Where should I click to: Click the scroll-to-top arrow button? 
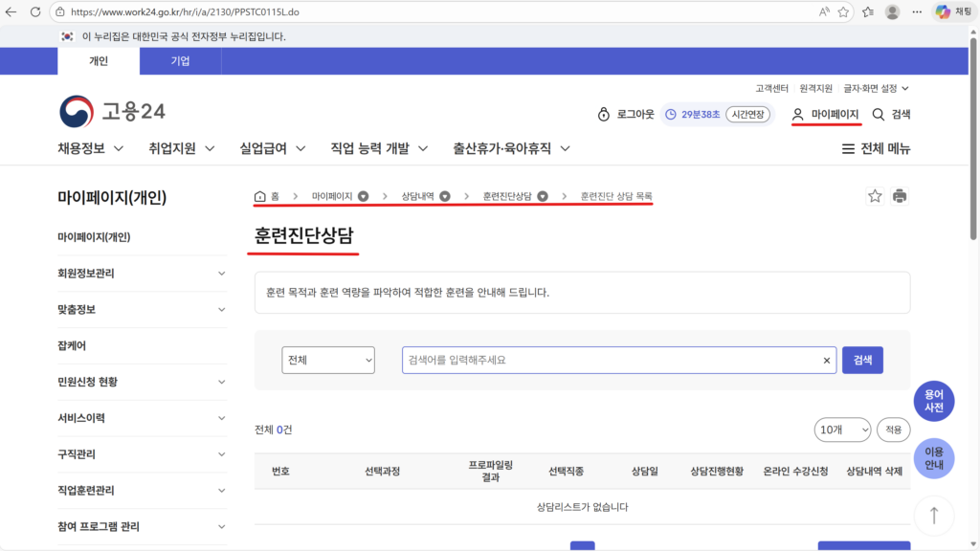tap(933, 515)
